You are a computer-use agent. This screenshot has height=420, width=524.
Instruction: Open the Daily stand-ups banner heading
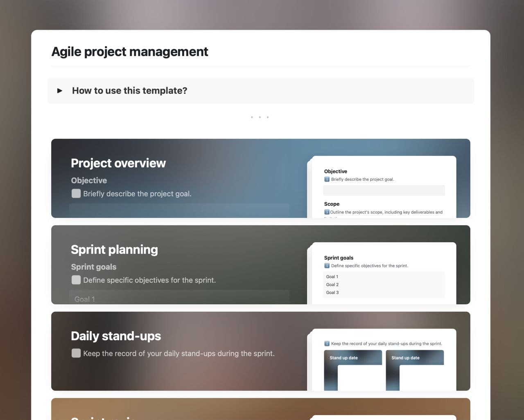point(116,336)
